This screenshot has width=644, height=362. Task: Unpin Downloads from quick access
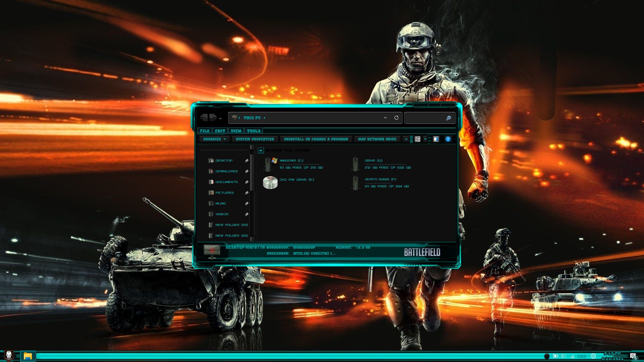pos(247,171)
